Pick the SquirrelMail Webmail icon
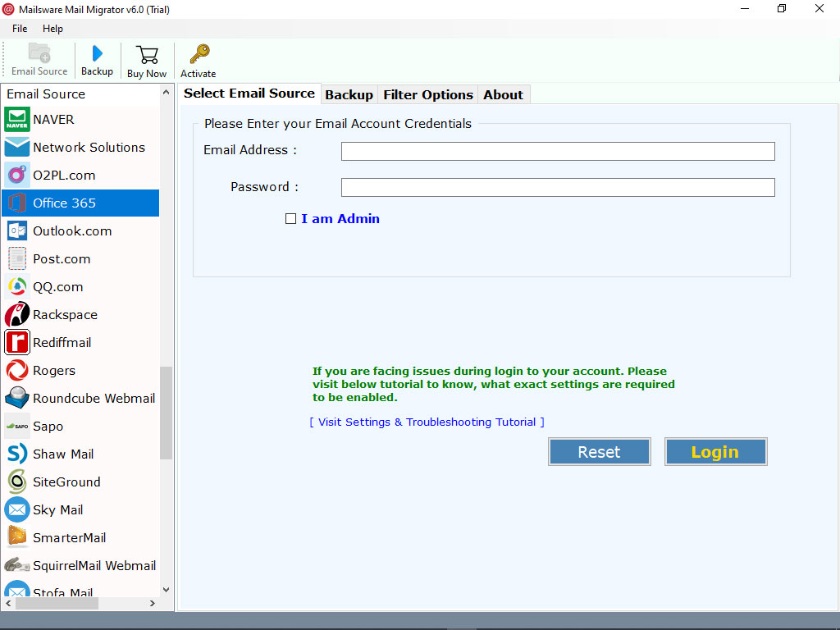This screenshot has width=840, height=630. 17,565
